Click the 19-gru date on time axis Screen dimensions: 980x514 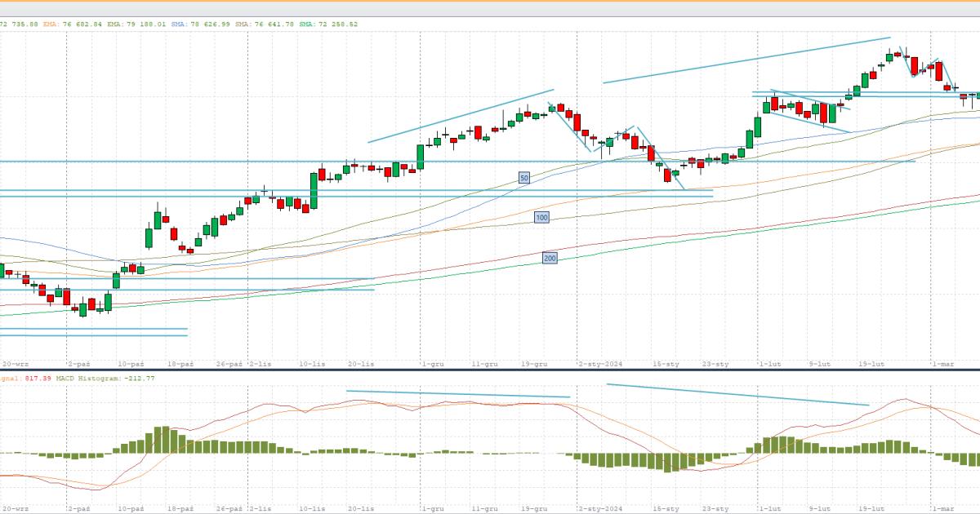(x=534, y=365)
